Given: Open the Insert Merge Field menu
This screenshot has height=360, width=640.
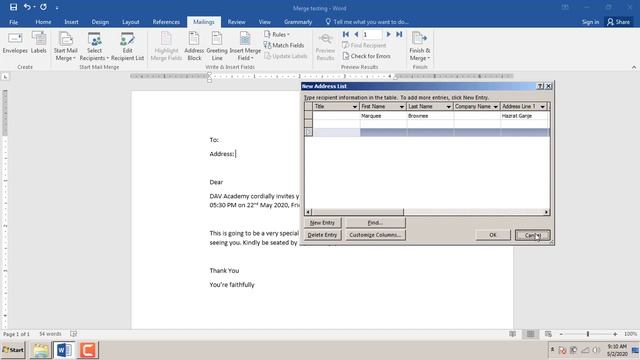Looking at the screenshot, I should coord(245,47).
